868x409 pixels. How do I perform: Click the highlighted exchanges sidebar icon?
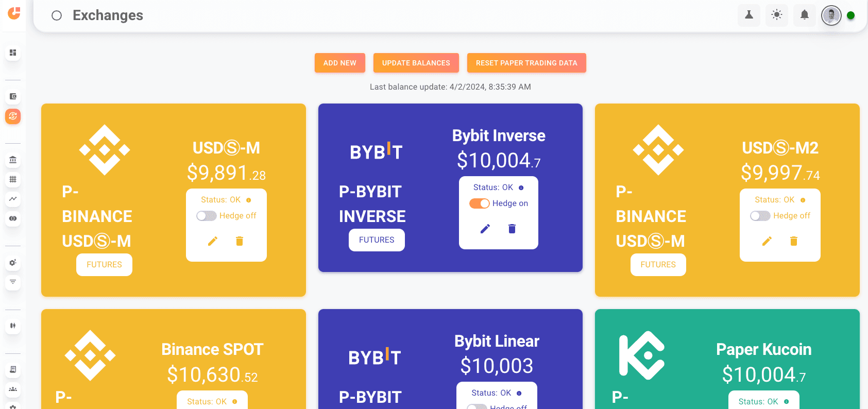[13, 116]
